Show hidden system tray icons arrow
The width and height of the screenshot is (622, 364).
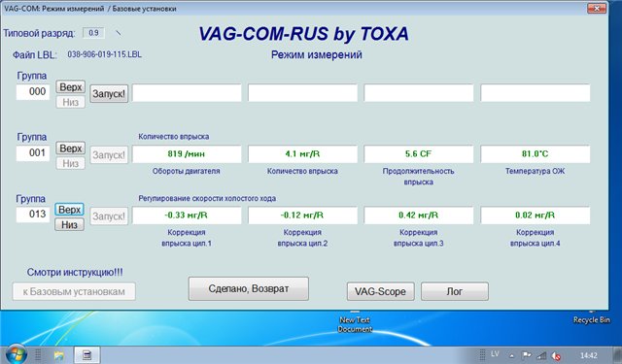[x=512, y=355]
